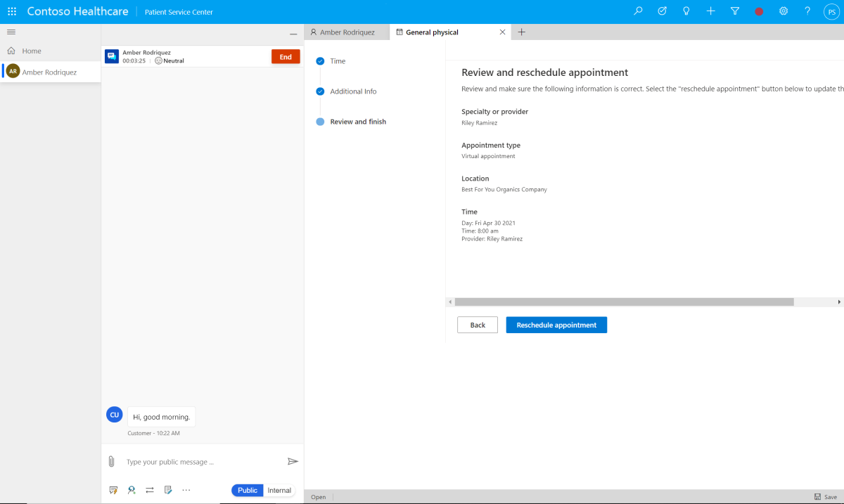Open the consult agent icon
The height and width of the screenshot is (504, 844).
tap(132, 490)
